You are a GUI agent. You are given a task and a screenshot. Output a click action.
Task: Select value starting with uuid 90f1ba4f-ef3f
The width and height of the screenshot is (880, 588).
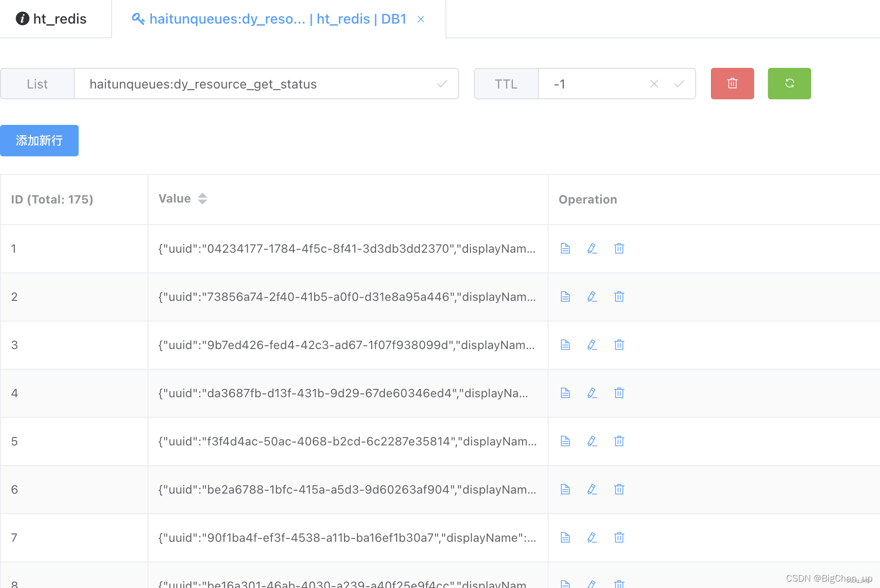[347, 538]
